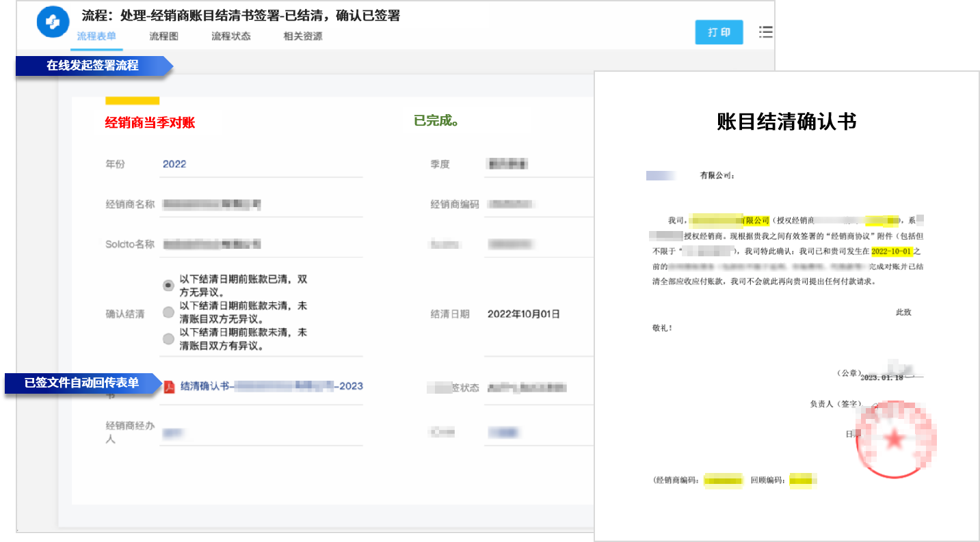Click the 此致 text in the document

pos(904,312)
